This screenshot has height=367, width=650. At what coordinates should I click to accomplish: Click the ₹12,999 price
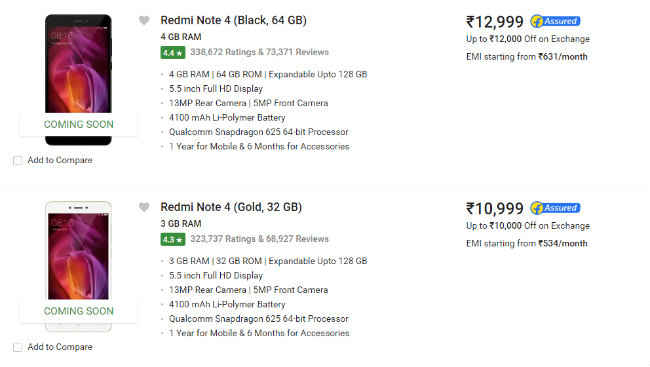[495, 22]
